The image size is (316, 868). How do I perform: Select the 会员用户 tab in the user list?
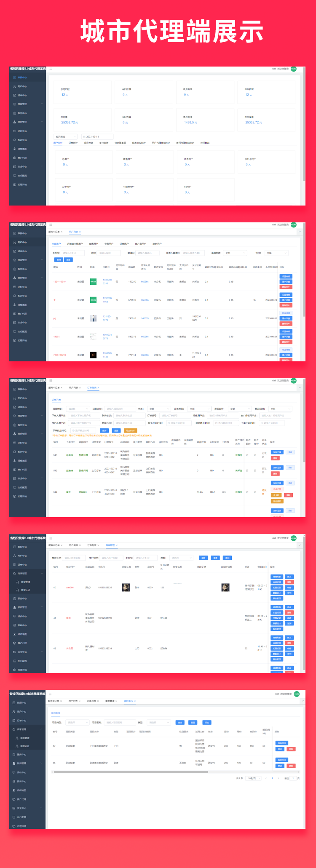109,244
